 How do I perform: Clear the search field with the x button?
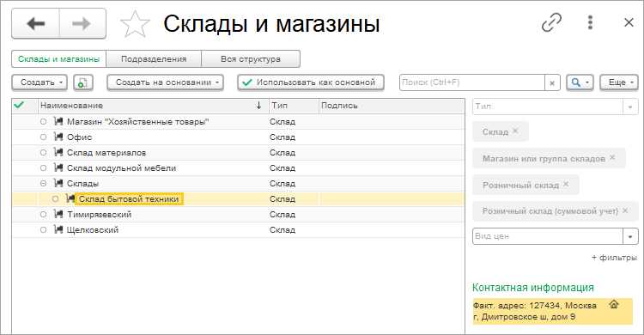[x=552, y=82]
